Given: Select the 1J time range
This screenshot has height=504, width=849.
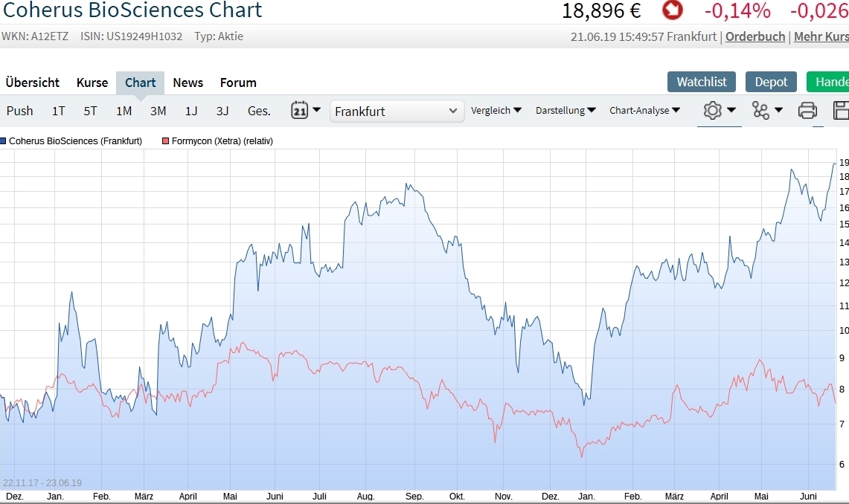Looking at the screenshot, I should click(x=191, y=111).
